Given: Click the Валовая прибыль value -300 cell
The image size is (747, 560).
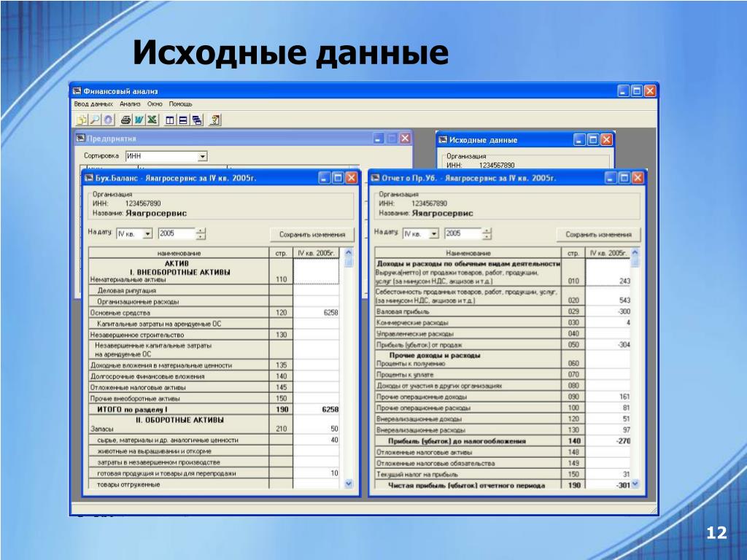Looking at the screenshot, I should click(x=608, y=311).
